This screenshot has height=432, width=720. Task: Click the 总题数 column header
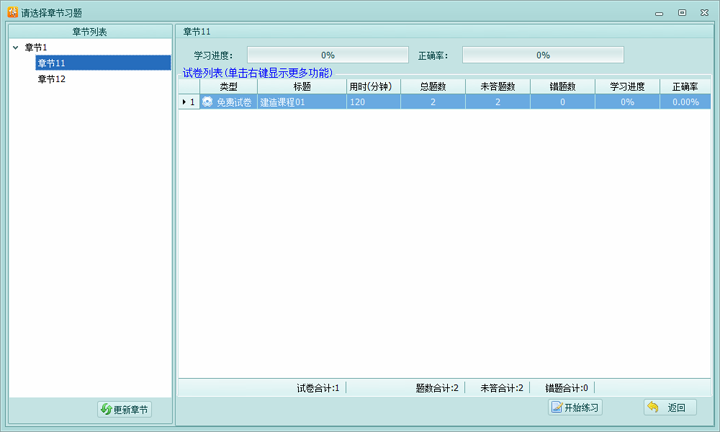(432, 87)
